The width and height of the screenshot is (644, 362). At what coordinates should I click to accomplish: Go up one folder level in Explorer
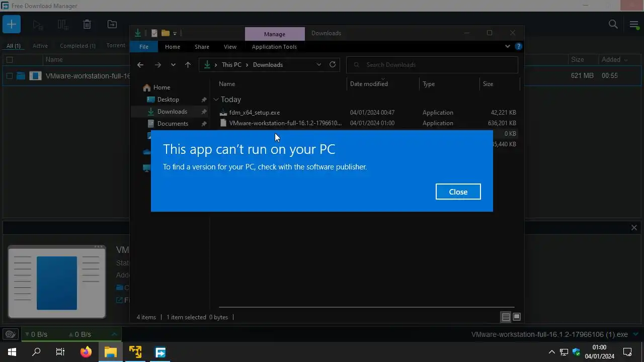[x=188, y=65]
